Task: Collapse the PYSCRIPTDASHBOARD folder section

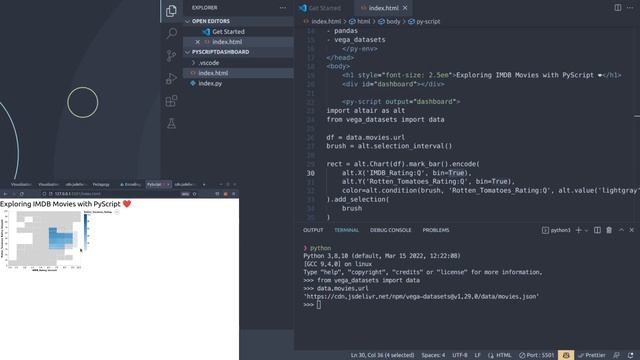Action: point(238,52)
